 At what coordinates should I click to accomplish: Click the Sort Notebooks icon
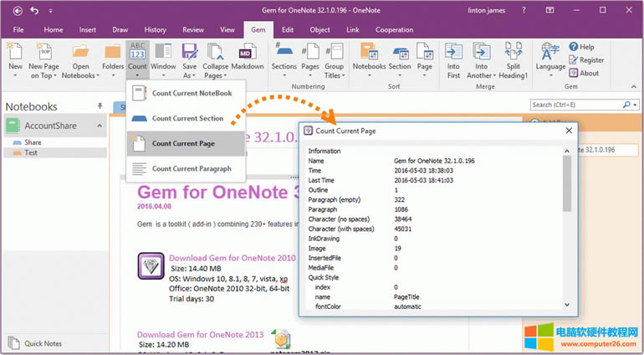[x=369, y=56]
